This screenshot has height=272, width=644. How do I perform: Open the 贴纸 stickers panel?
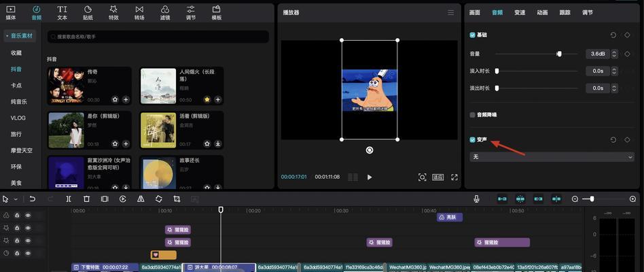coord(88,13)
